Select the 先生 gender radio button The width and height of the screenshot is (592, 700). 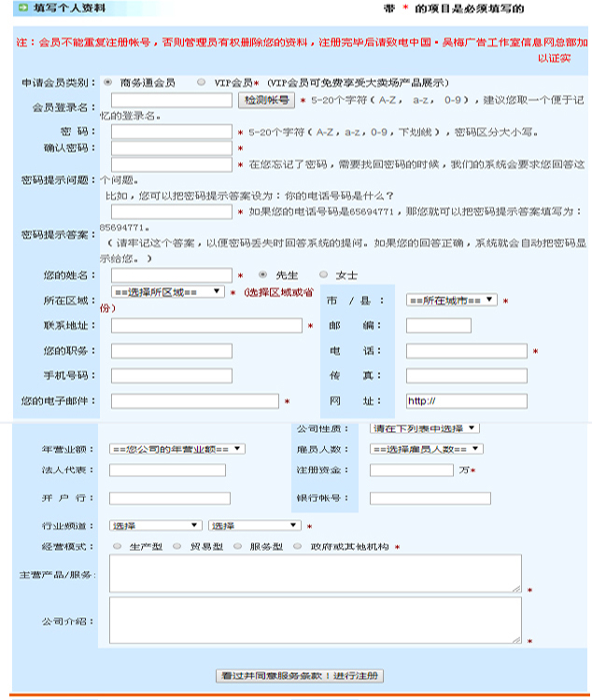click(x=262, y=274)
